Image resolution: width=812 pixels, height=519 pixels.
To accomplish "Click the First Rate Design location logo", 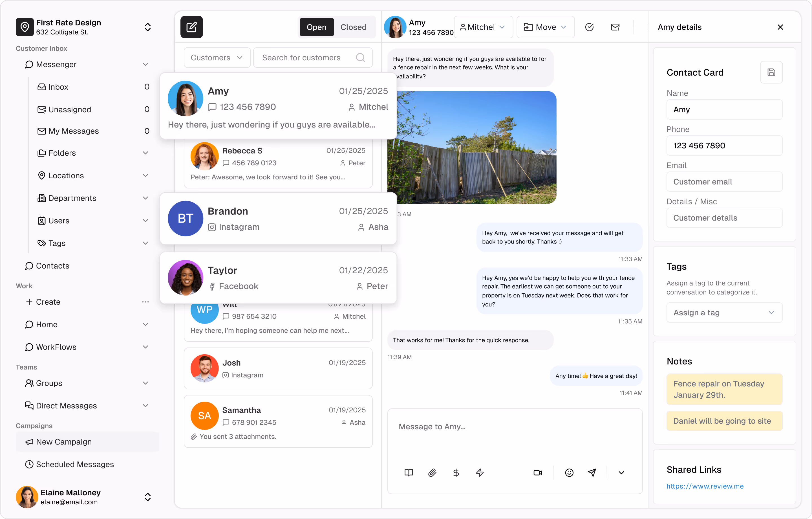I will click(x=25, y=27).
